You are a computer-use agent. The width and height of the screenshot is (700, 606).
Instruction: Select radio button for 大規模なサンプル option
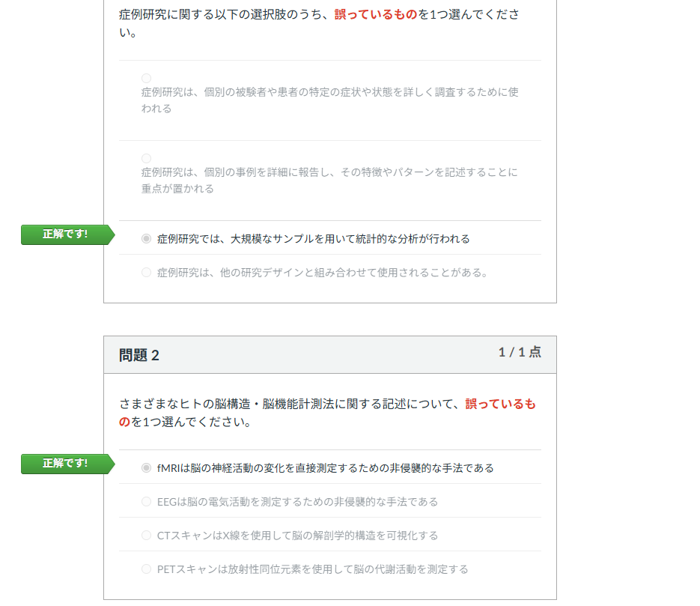(146, 239)
